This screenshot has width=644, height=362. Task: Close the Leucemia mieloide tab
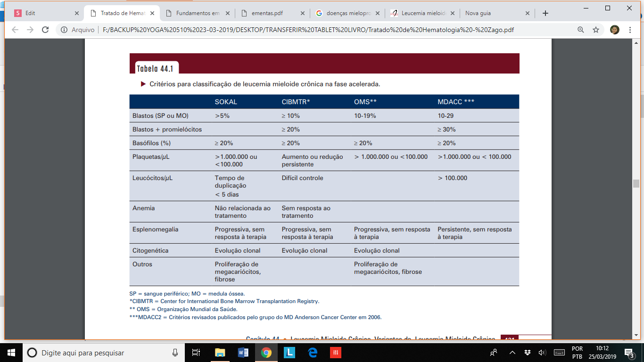point(453,13)
